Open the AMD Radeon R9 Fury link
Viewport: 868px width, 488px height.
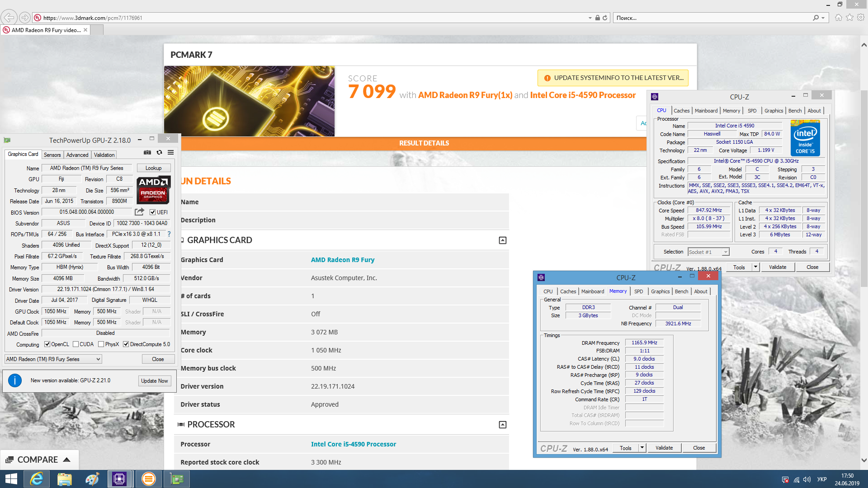click(x=343, y=260)
